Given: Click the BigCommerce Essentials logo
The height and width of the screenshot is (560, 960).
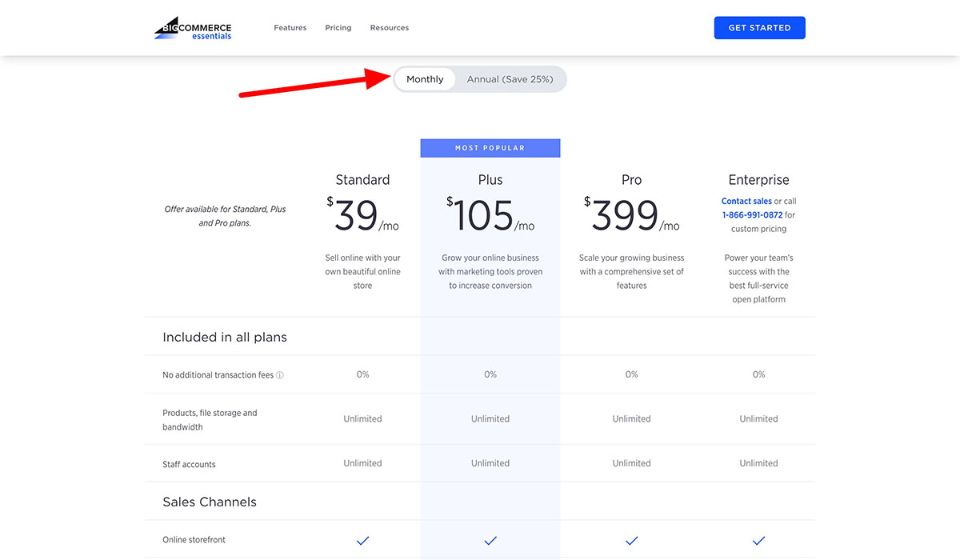Looking at the screenshot, I should (192, 27).
